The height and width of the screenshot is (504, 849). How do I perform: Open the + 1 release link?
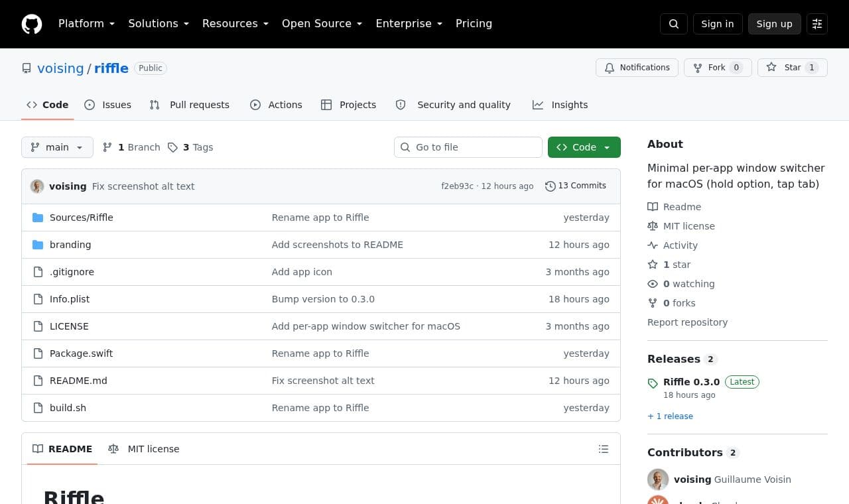tap(670, 416)
